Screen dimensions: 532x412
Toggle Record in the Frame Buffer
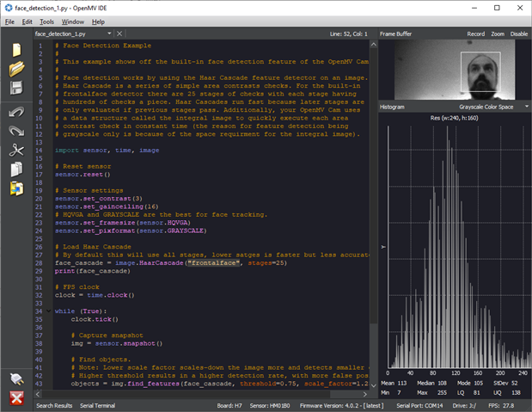[475, 34]
